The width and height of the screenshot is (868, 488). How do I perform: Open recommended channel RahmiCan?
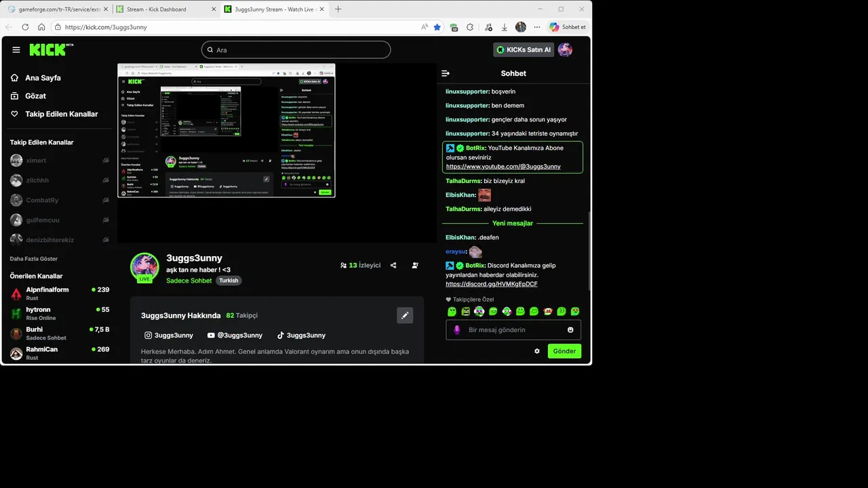point(60,352)
